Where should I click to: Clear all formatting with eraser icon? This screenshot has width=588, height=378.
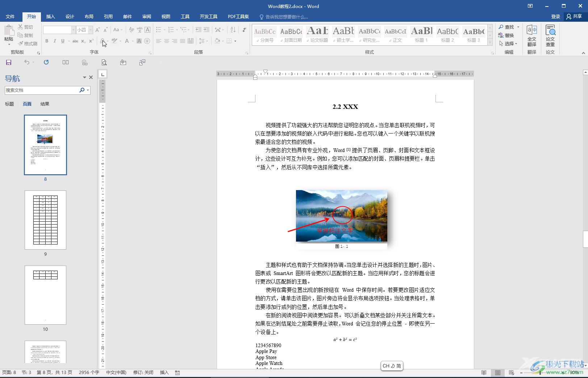132,30
